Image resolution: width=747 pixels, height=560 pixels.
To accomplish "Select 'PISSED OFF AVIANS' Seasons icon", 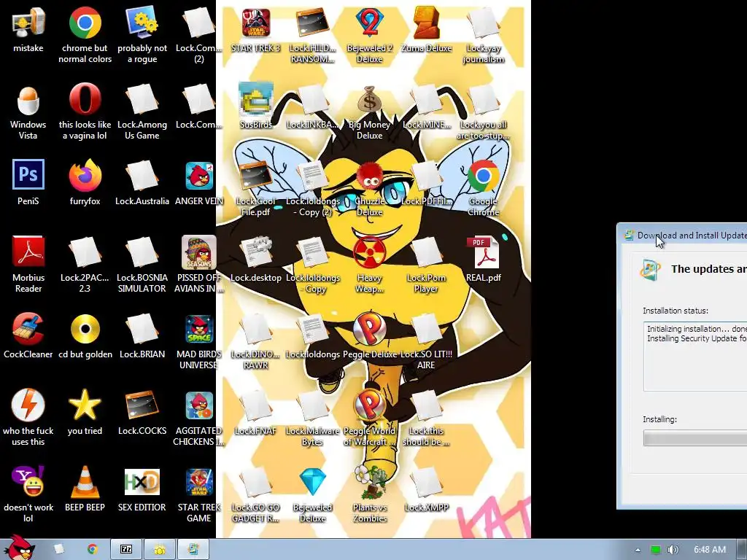I will (199, 252).
